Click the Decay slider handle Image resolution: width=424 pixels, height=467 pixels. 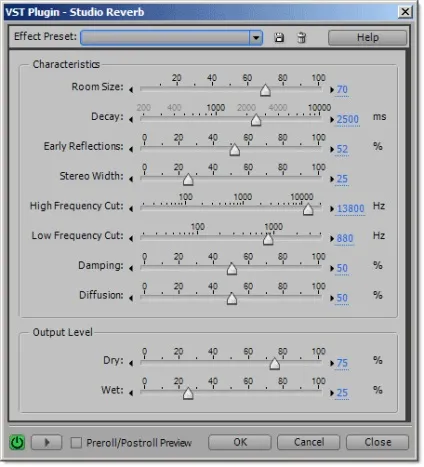[256, 120]
